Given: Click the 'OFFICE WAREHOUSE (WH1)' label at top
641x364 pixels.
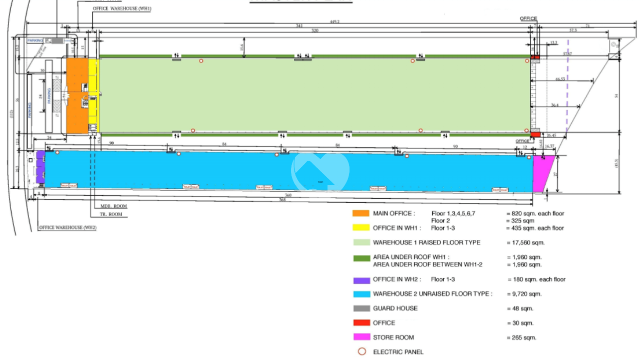Looking at the screenshot, I should [x=122, y=9].
